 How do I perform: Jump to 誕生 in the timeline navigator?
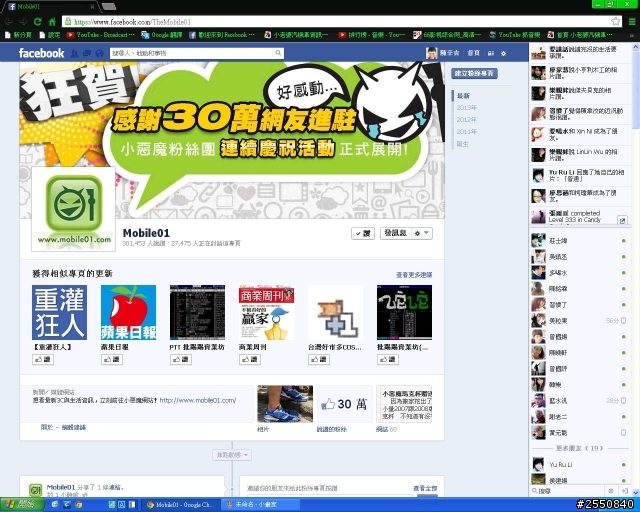click(463, 144)
